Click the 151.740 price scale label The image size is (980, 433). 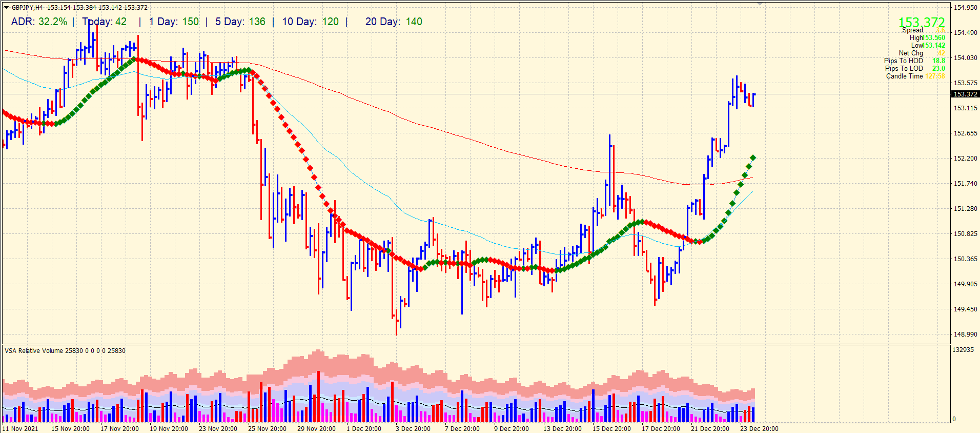965,184
